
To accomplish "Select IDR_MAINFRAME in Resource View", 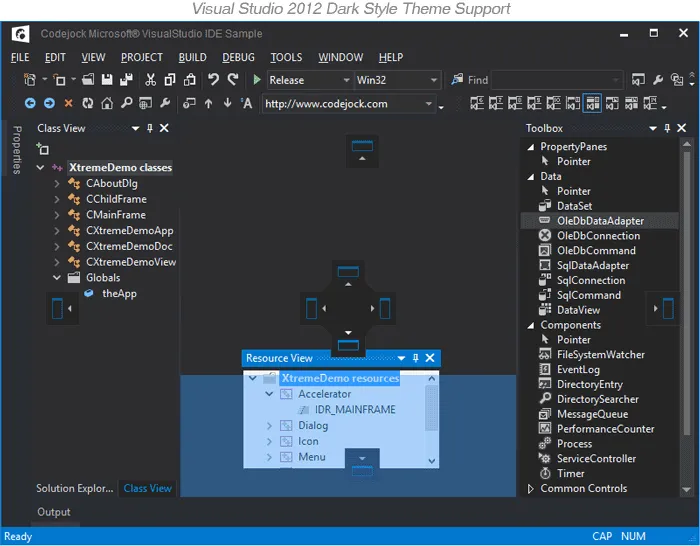I will [355, 410].
